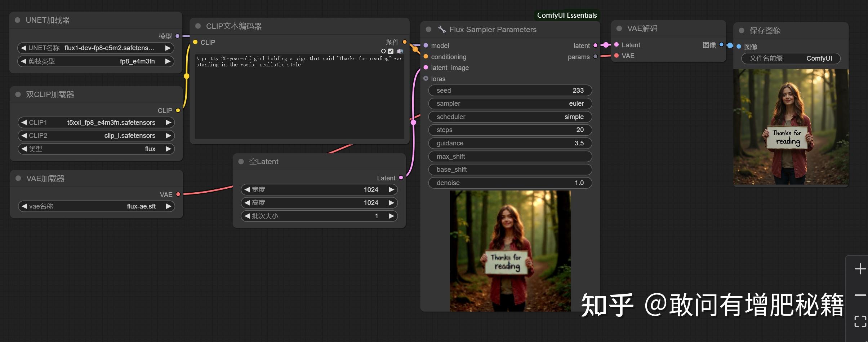Click the fit view frame icon
This screenshot has height=342, width=868.
tap(860, 321)
